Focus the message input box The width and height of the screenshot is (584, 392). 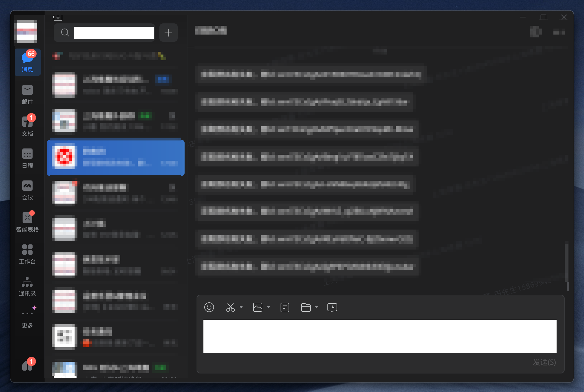380,336
